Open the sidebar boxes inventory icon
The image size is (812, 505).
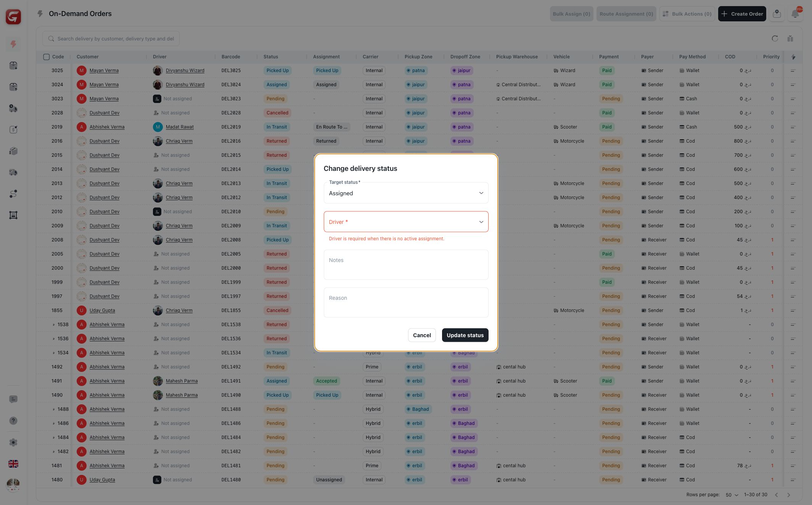pos(13,151)
